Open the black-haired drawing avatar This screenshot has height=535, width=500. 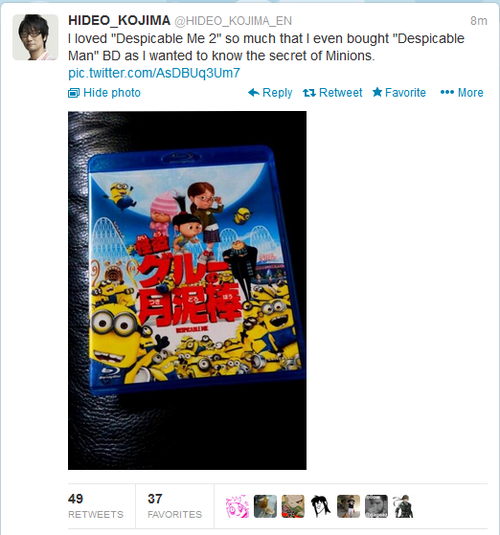[x=320, y=506]
